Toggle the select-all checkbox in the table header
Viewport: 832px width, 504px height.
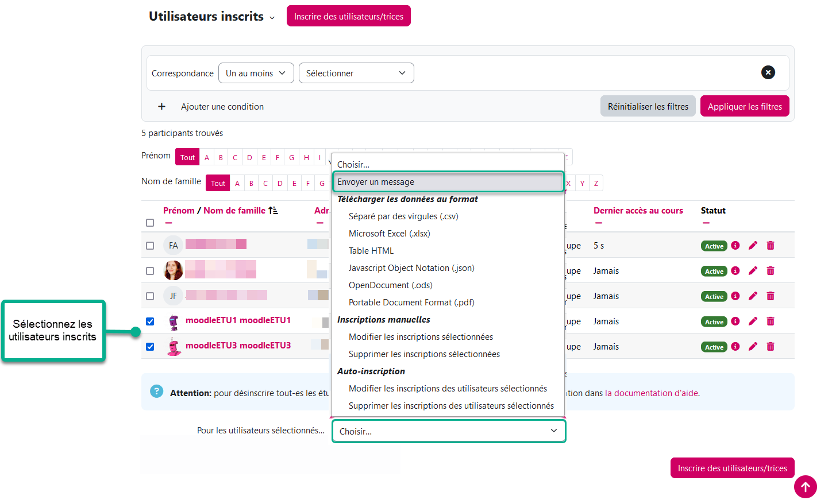click(150, 223)
